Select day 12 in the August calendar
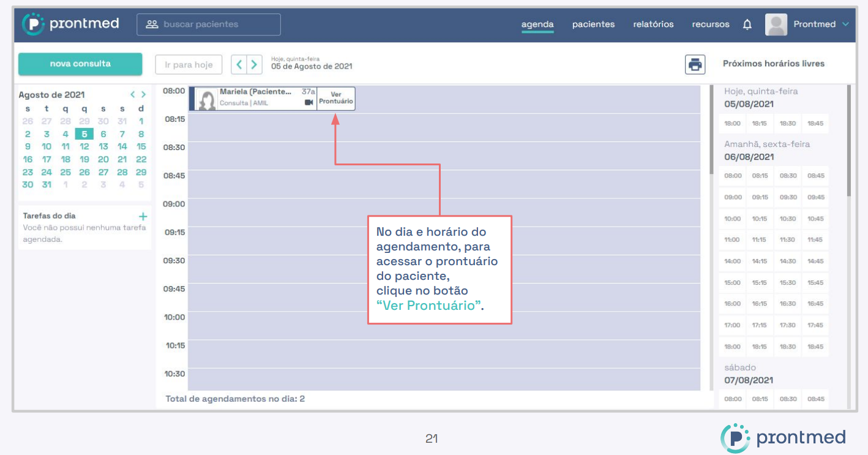The width and height of the screenshot is (868, 455). click(x=84, y=146)
